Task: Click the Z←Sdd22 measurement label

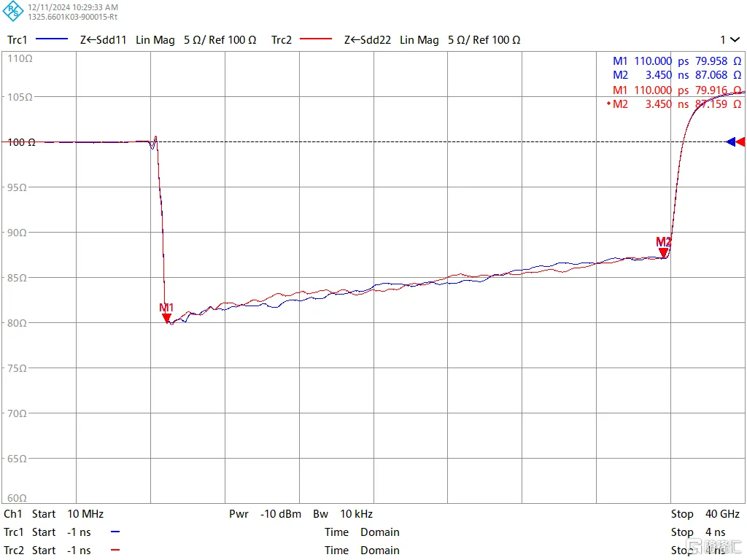Action: [368, 40]
